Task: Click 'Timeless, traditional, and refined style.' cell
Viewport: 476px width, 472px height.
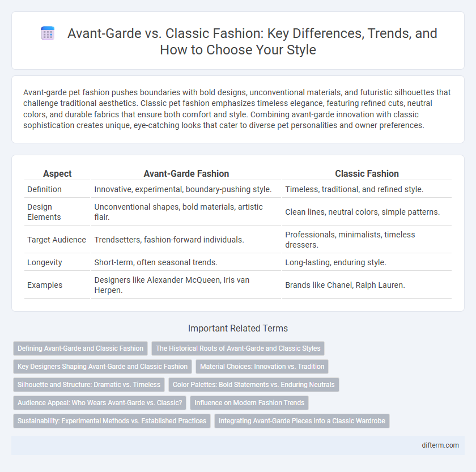Action: click(367, 189)
